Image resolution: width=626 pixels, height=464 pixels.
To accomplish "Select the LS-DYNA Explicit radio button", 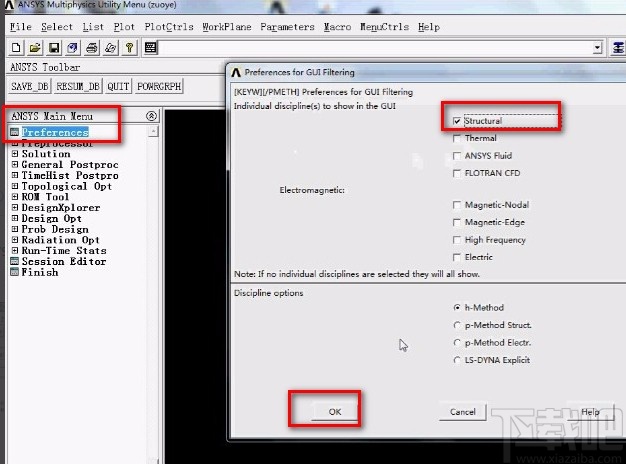I will (x=457, y=360).
